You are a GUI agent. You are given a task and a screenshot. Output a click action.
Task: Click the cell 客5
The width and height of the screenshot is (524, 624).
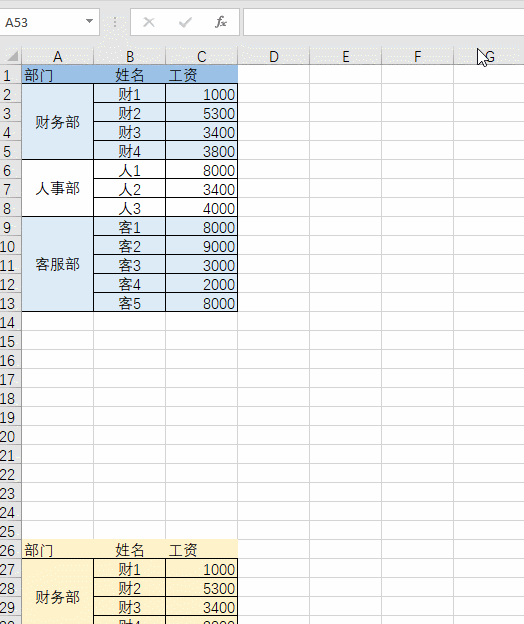pos(130,303)
